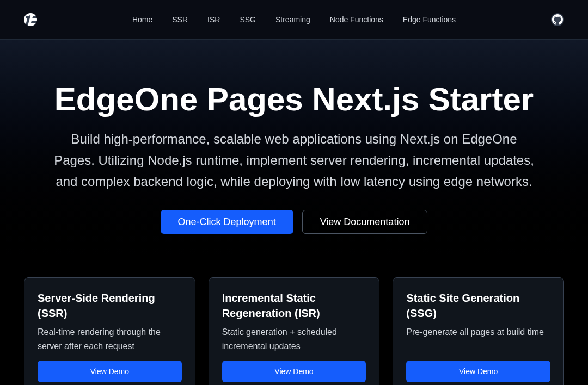Select the Static Site Generation (SSG) title
The width and height of the screenshot is (588, 385).
[463, 306]
